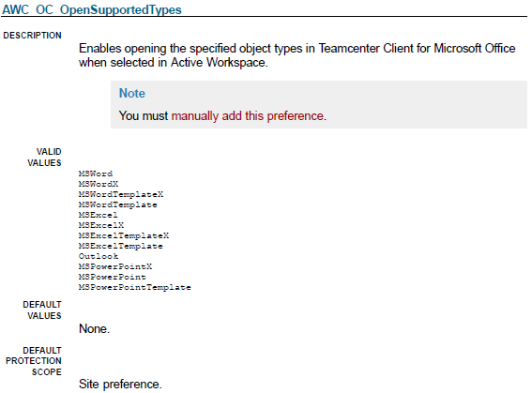Click the MSExcelTemplateX entry
The image size is (532, 393).
[x=124, y=235]
